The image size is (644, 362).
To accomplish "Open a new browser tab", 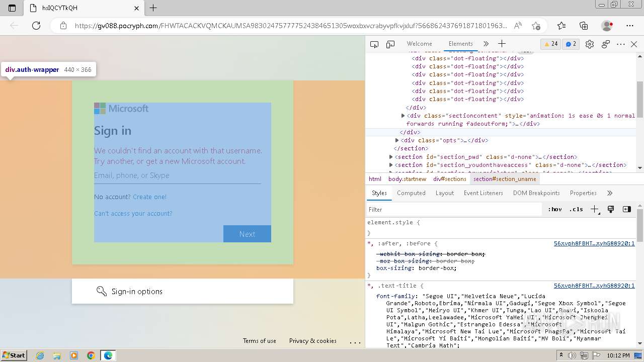I will click(x=153, y=8).
